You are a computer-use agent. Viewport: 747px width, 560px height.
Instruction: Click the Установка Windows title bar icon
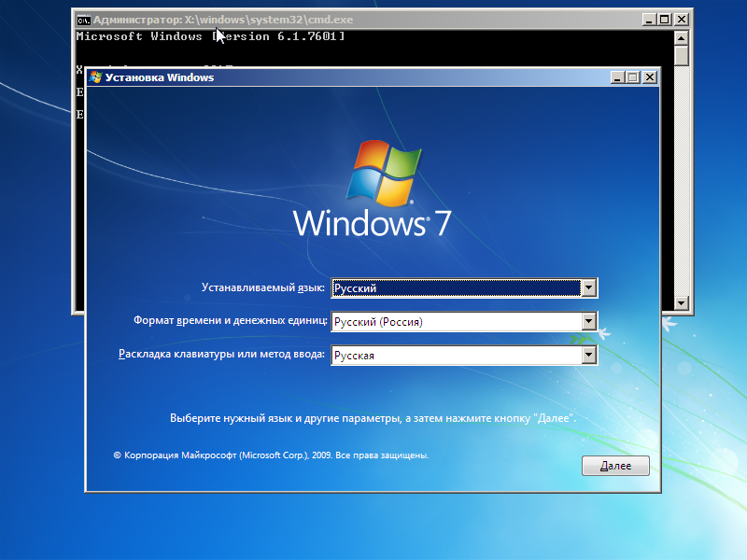(x=95, y=77)
